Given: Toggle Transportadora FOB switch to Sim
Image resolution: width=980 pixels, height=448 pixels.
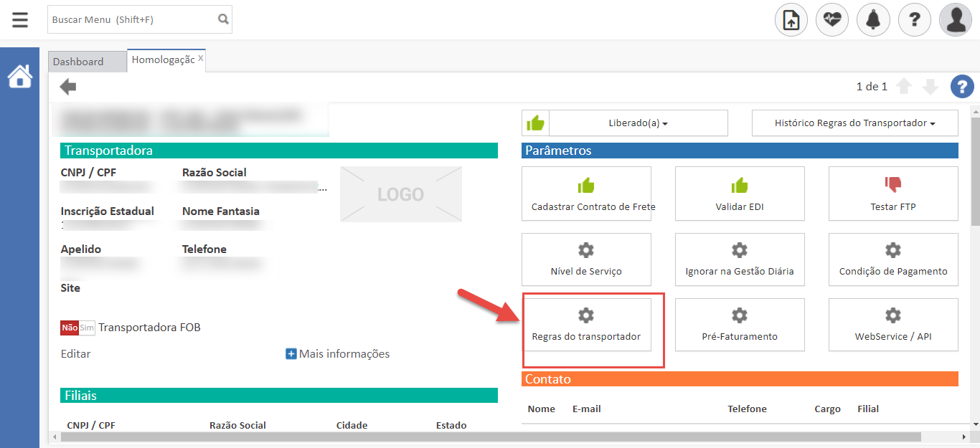Looking at the screenshot, I should [x=87, y=328].
